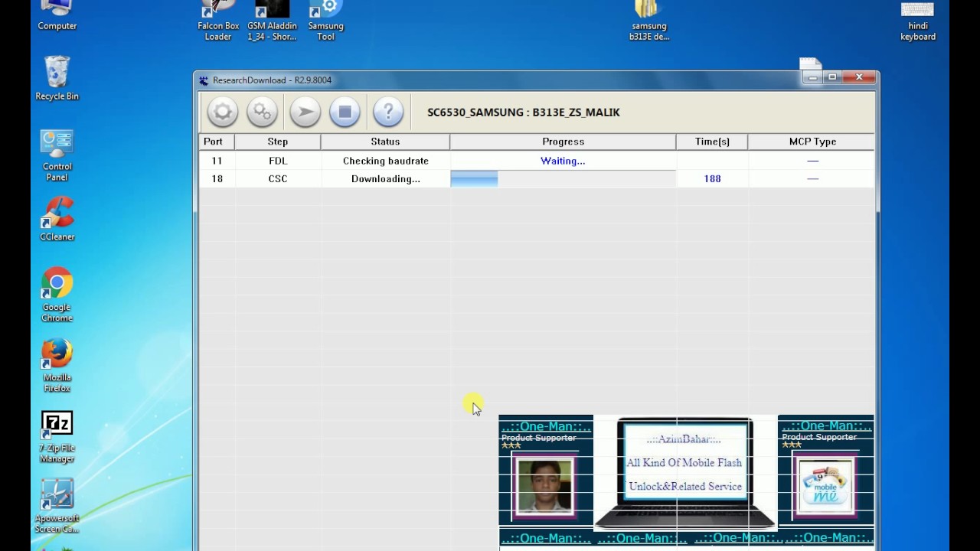Launch Samsung Tool desktop shortcut
This screenshot has width=980, height=551.
tap(326, 21)
